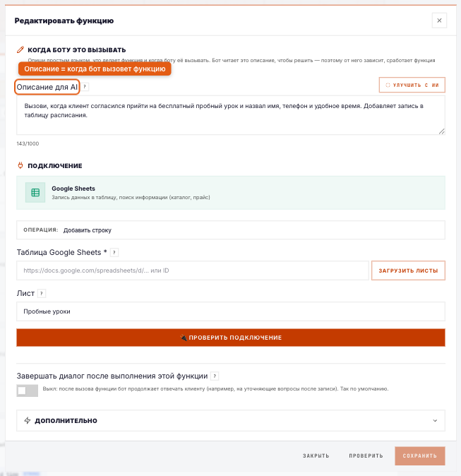Click the Google Sheets URL input field
Viewport: 461px width, 476px height.
pos(193,270)
